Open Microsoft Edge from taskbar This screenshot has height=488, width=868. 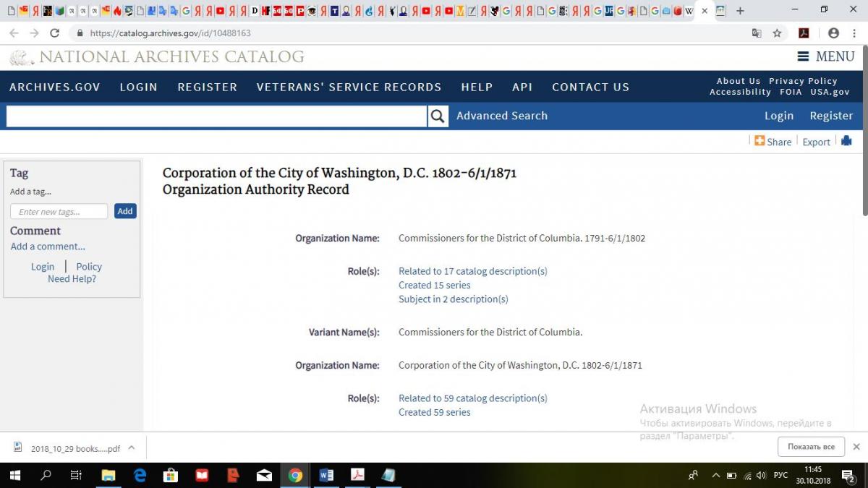click(140, 475)
